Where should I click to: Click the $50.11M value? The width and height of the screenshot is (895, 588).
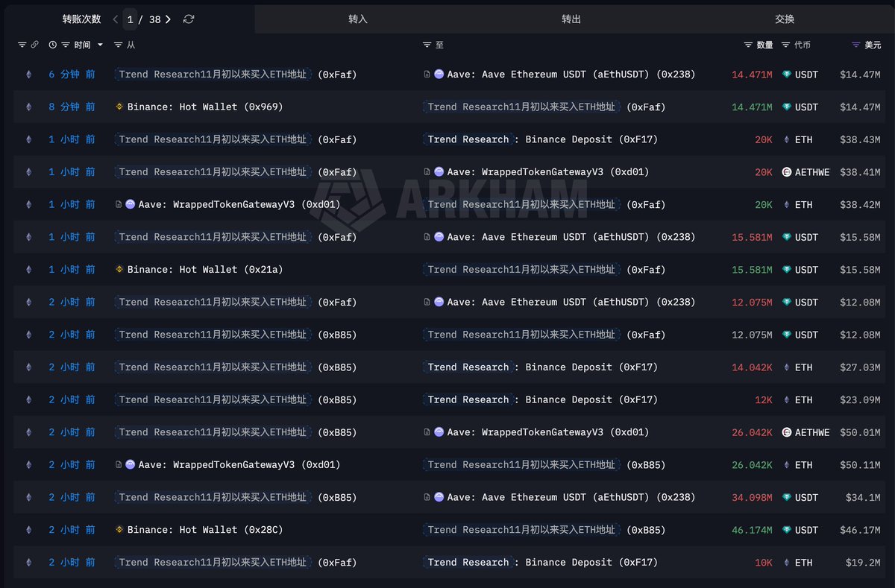(x=860, y=465)
